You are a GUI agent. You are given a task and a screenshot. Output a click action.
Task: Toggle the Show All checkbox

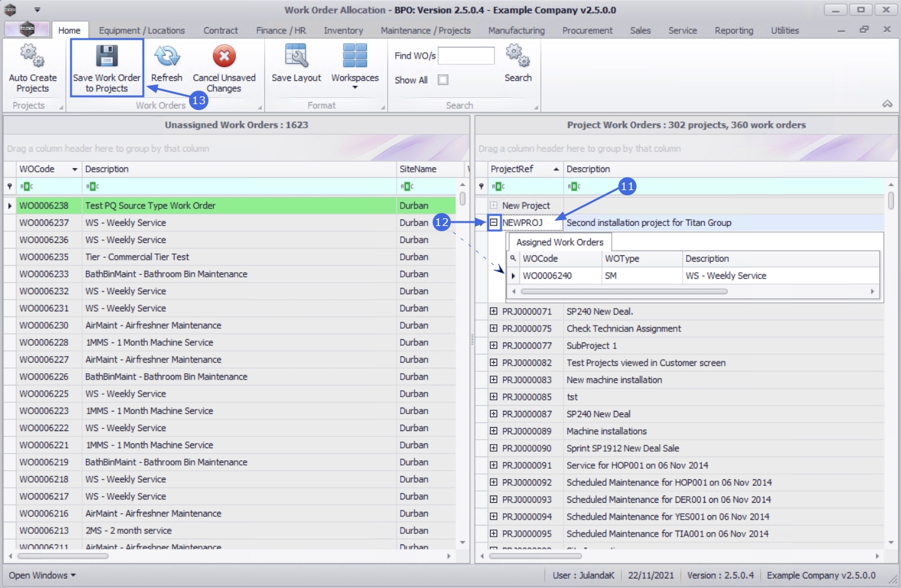pyautogui.click(x=443, y=80)
